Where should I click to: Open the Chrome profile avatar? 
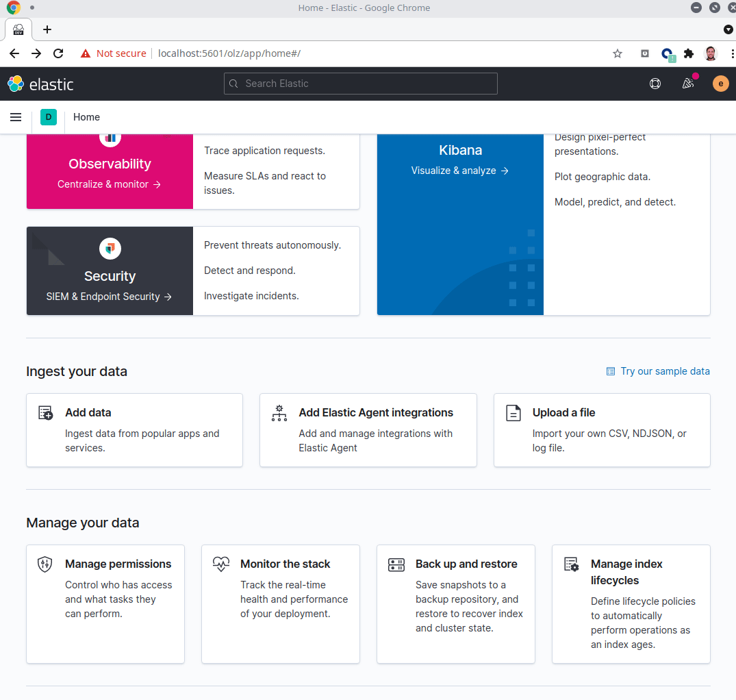tap(711, 53)
